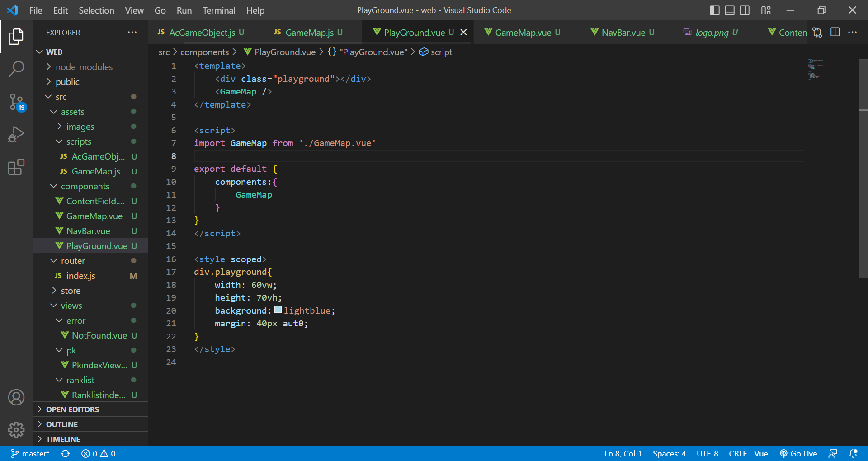The image size is (868, 461).
Task: Toggle the bottom panel layout button
Action: point(729,10)
